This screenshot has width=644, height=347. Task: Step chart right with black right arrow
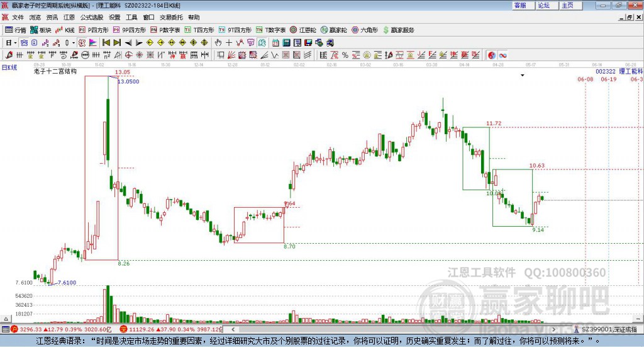(x=139, y=43)
